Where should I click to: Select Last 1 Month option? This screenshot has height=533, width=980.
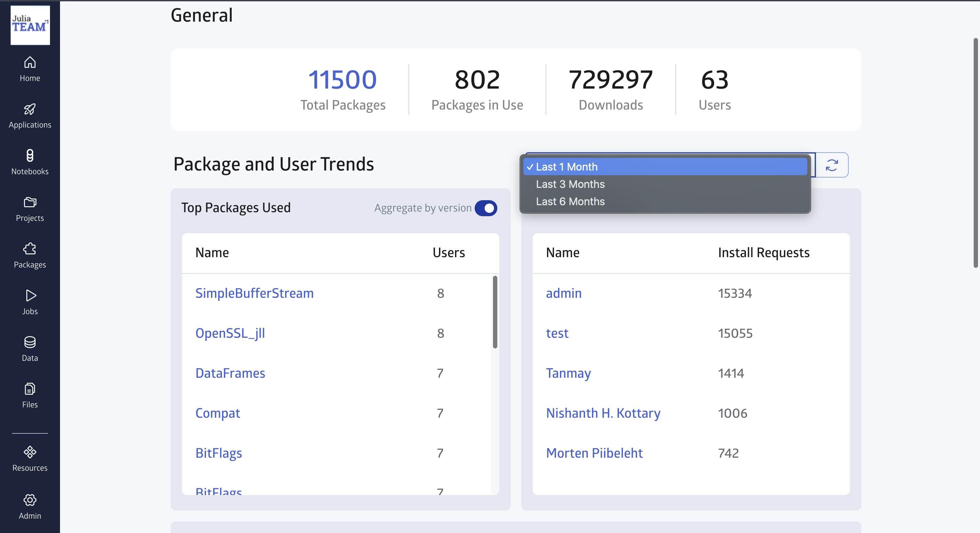point(665,167)
